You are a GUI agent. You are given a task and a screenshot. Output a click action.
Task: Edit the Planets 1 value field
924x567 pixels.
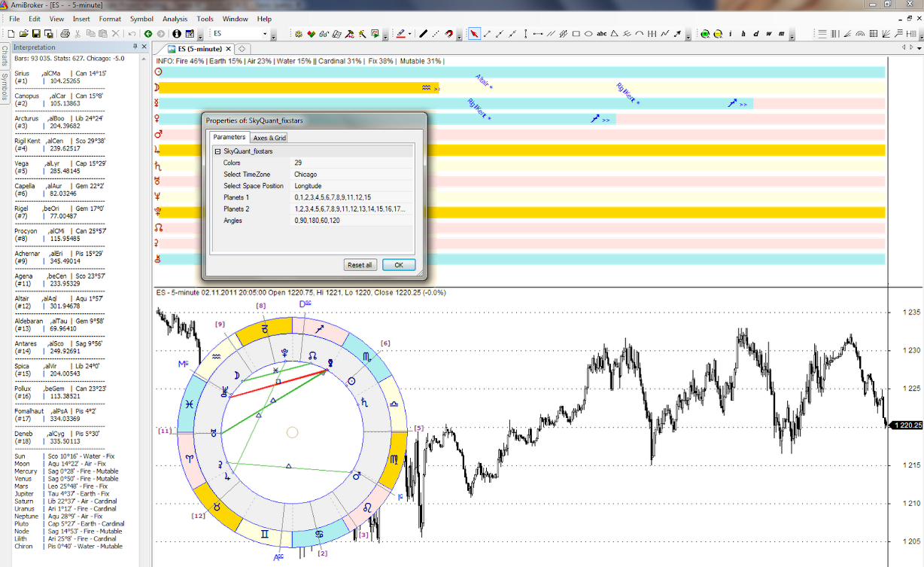[352, 197]
